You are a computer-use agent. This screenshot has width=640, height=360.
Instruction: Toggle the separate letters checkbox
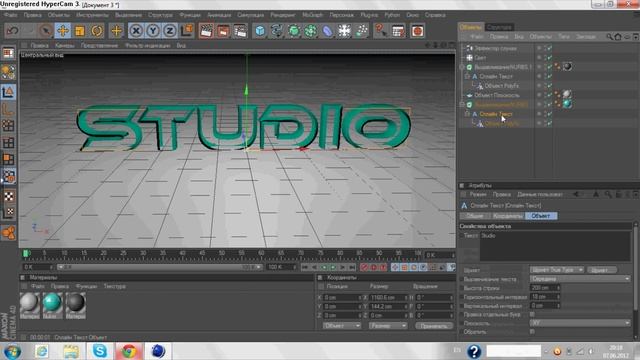point(532,315)
